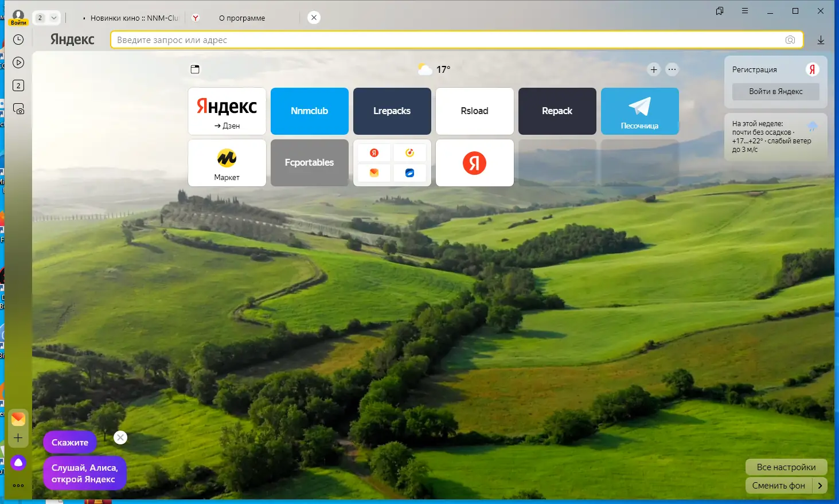Screen dimensions: 839x504
Task: Open the video player icon in sidebar
Action: (x=18, y=62)
